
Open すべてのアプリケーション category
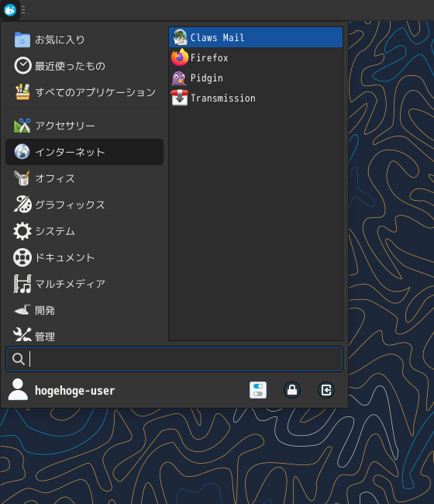coord(84,92)
